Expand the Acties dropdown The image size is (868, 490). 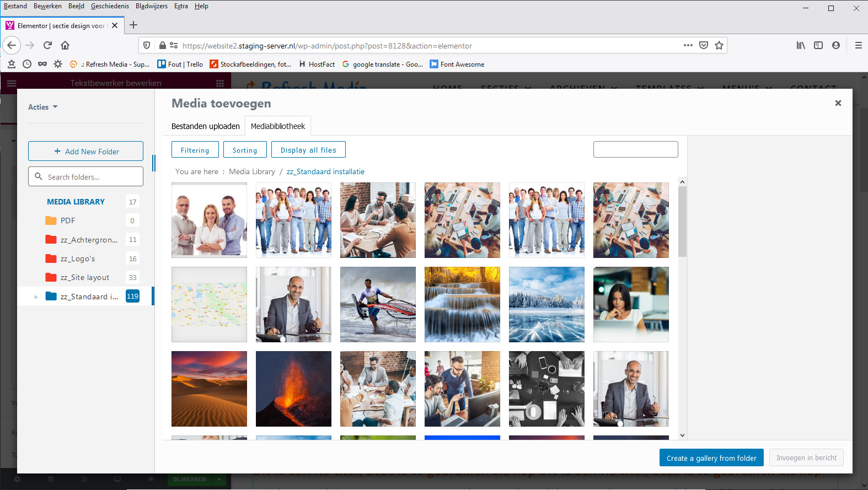[43, 107]
